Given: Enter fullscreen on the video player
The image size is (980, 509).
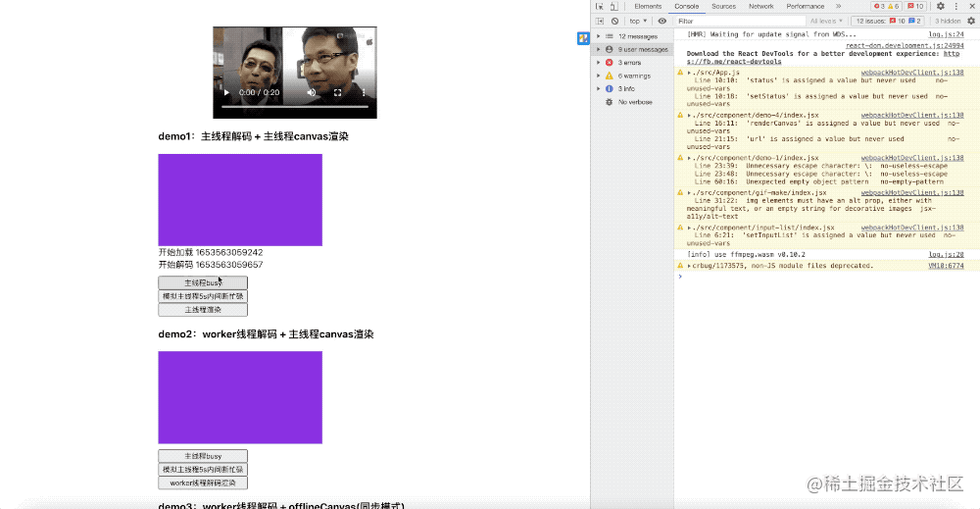Looking at the screenshot, I should pos(337,92).
